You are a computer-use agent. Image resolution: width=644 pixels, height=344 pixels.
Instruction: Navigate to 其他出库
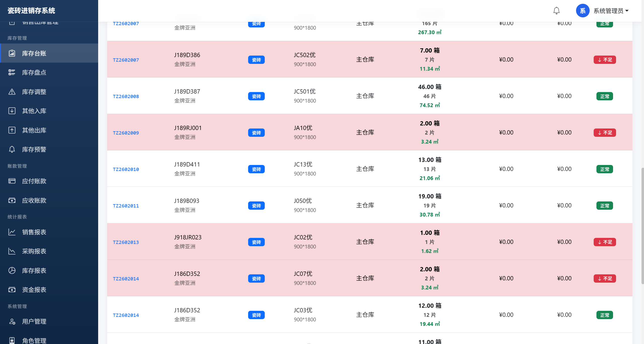pos(49,130)
